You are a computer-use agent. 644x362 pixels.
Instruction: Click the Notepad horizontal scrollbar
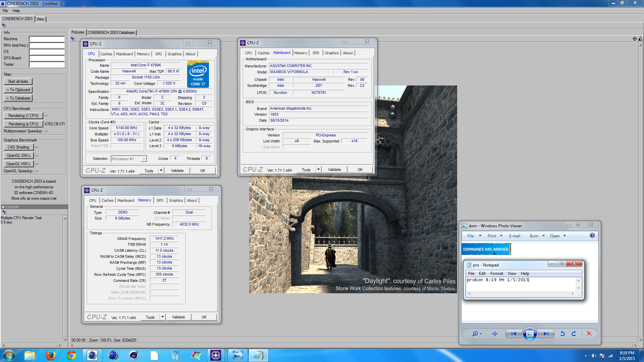[x=521, y=294]
